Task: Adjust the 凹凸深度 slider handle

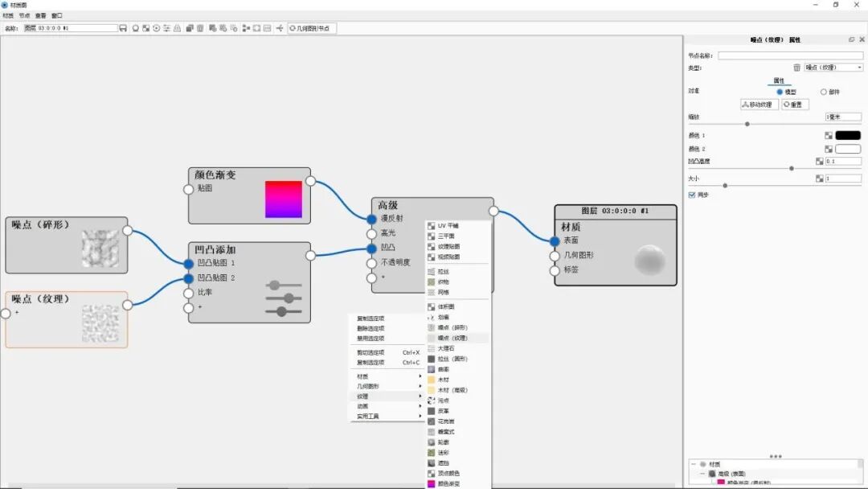Action: 791,167
